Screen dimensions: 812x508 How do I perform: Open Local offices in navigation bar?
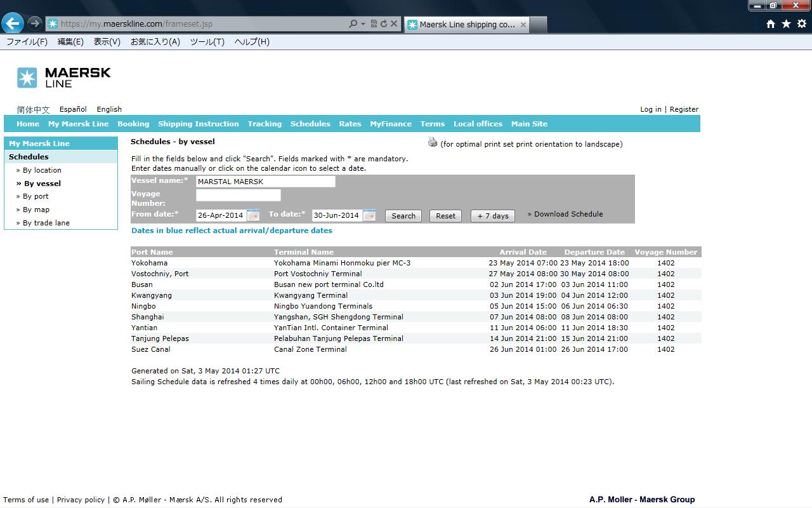pos(478,124)
